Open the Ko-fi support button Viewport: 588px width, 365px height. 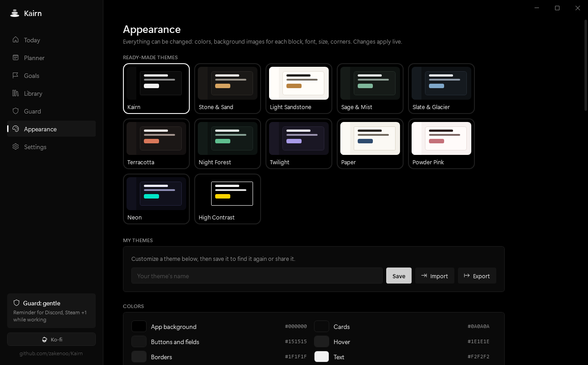pyautogui.click(x=51, y=339)
